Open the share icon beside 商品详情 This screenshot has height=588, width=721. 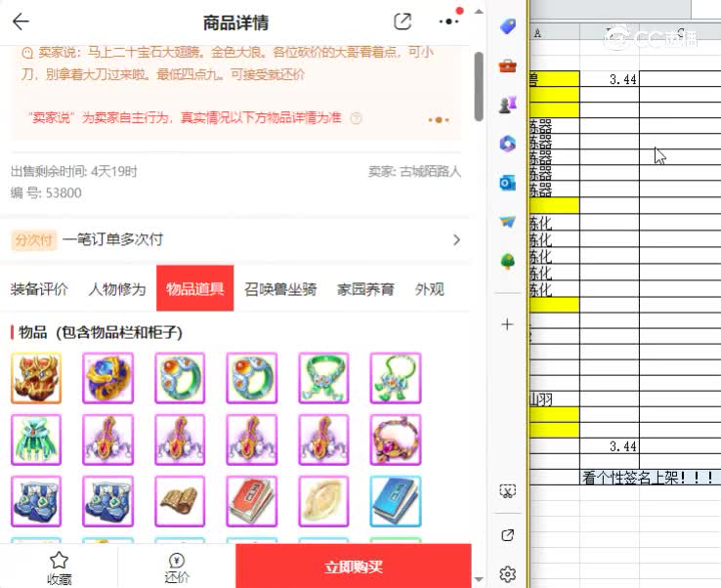point(403,21)
